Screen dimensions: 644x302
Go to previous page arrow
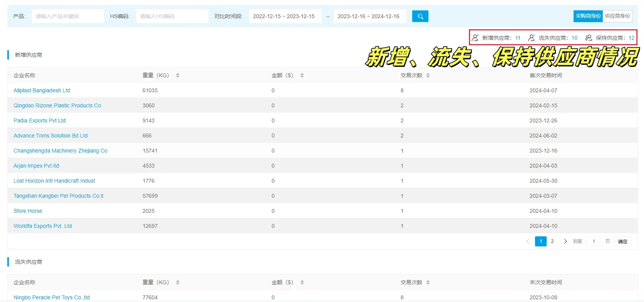coord(528,241)
